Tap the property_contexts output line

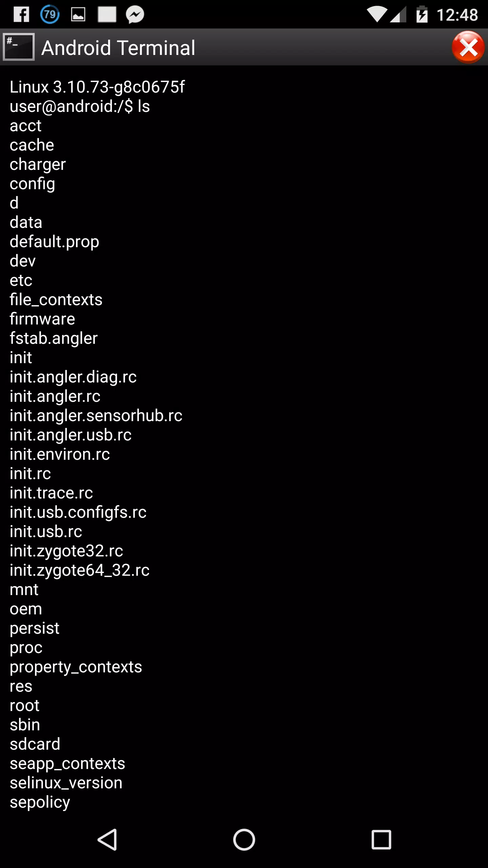coord(76,667)
